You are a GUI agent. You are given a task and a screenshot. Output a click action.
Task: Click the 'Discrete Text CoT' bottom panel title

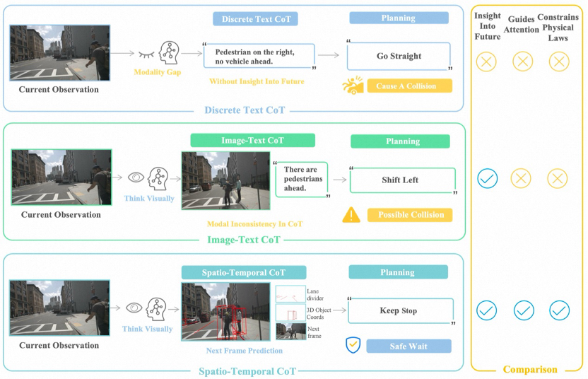pyautogui.click(x=245, y=110)
